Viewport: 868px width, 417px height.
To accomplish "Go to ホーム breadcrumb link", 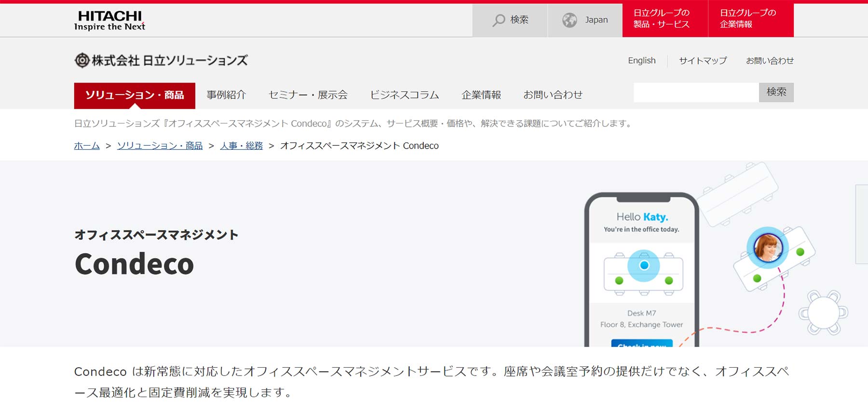I will pos(87,146).
